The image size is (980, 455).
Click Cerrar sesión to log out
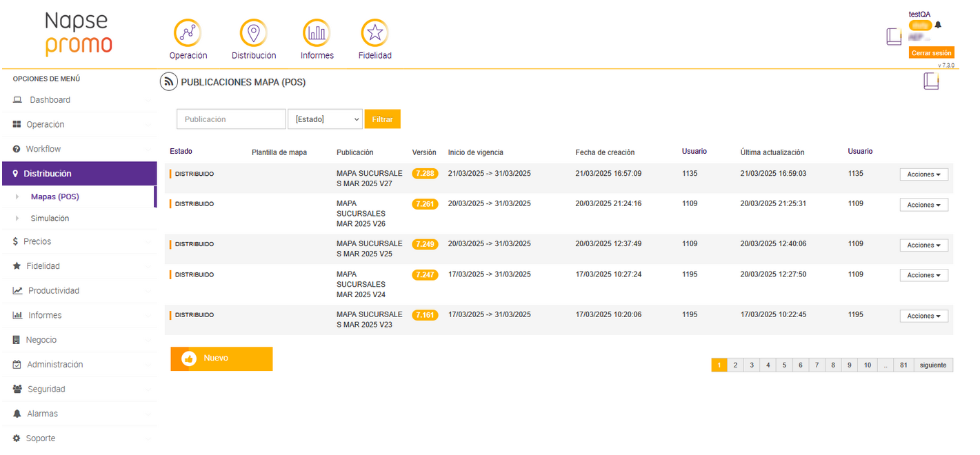pyautogui.click(x=931, y=53)
